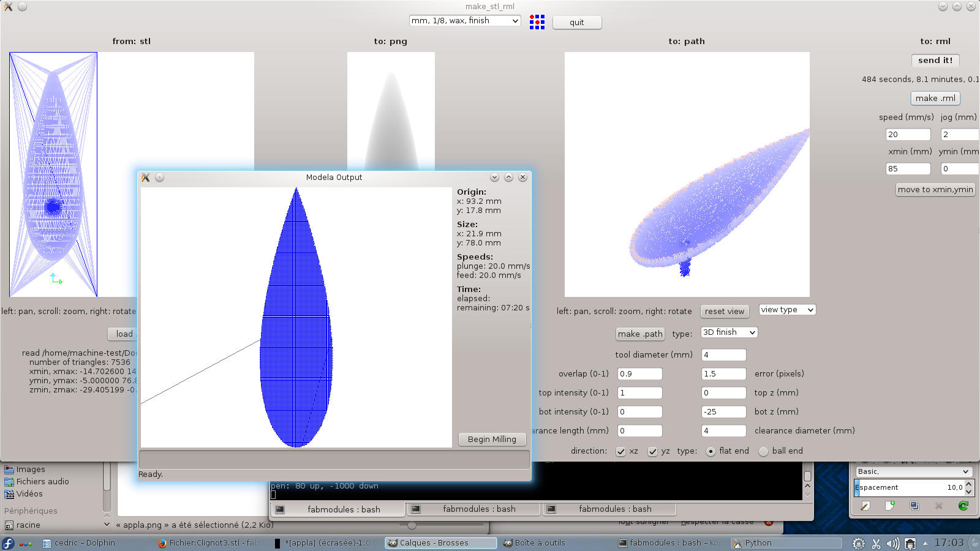Click the refresh brushes green icon
The height and width of the screenshot is (551, 980).
(x=963, y=506)
